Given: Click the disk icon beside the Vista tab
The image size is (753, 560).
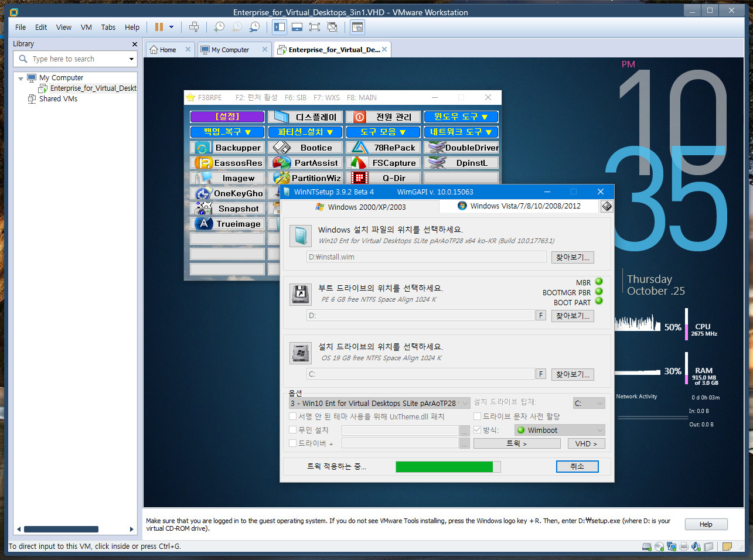Looking at the screenshot, I should [x=607, y=206].
